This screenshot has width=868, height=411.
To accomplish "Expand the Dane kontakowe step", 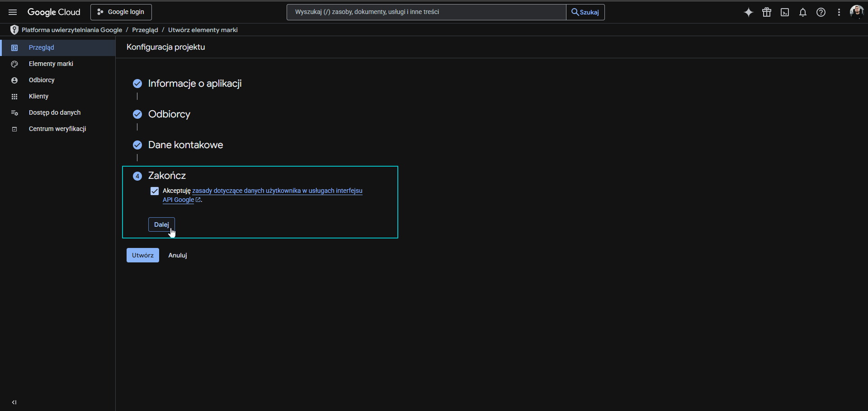I will click(185, 145).
